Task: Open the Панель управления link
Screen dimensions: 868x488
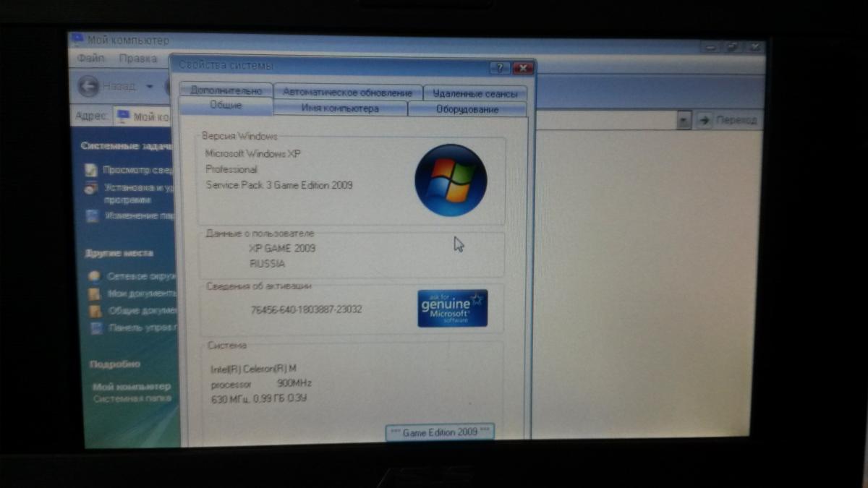Action: [x=142, y=328]
